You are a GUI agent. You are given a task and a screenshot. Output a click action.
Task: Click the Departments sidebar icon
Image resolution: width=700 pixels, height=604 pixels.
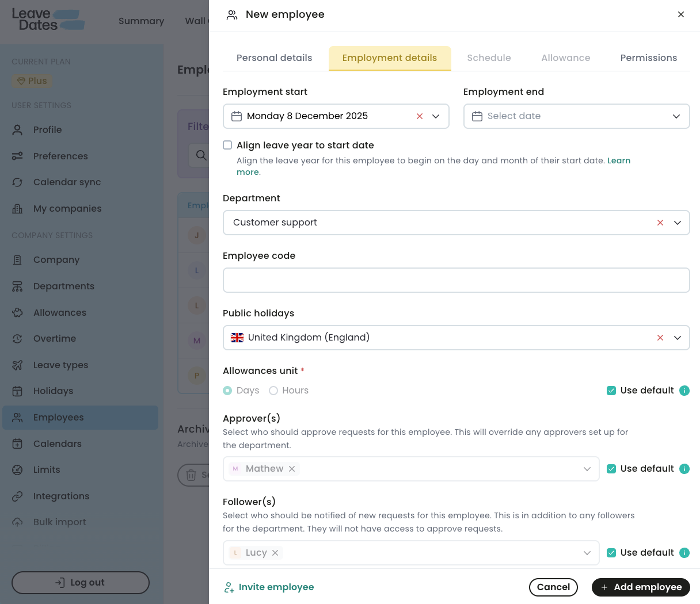[x=17, y=286]
